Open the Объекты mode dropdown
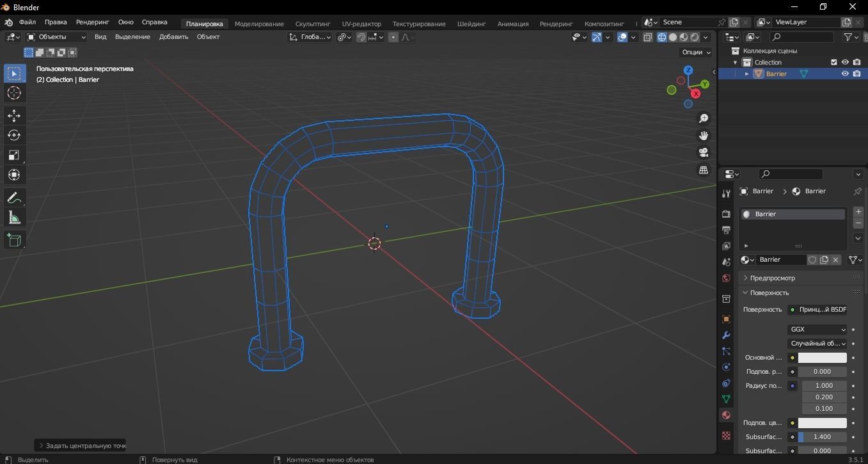 pos(56,37)
